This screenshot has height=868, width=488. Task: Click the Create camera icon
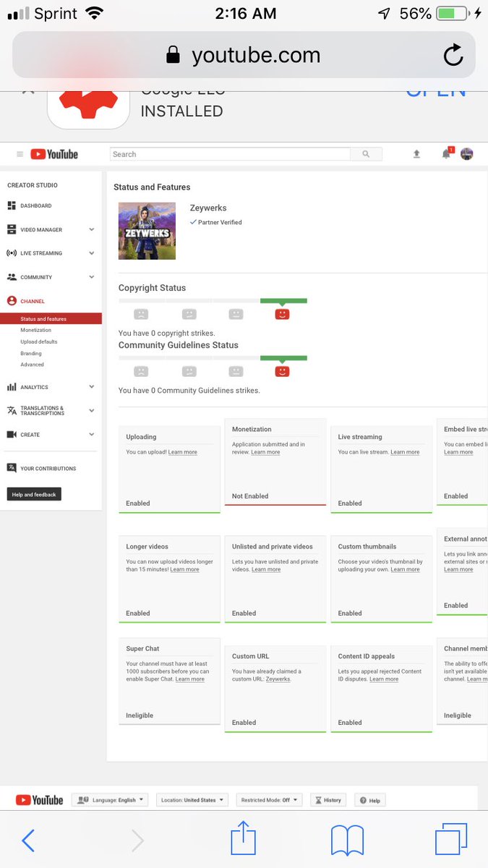(x=12, y=434)
